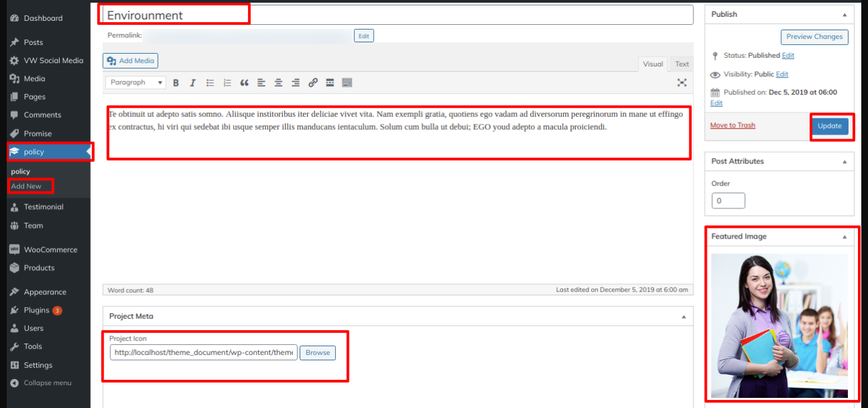Viewport: 868px width, 408px height.
Task: Insert Read More tag
Action: 330,83
